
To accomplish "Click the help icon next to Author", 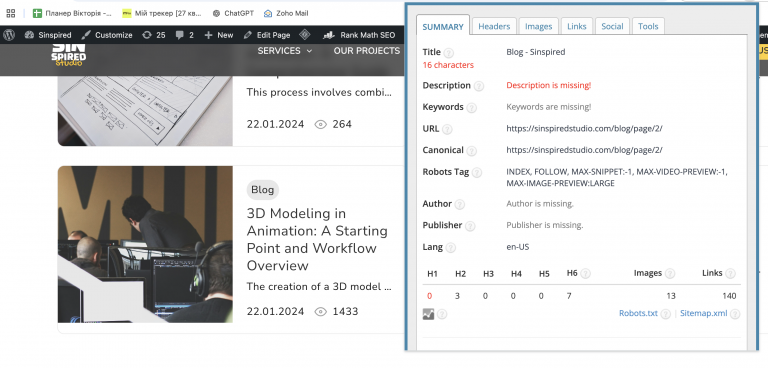I will click(x=459, y=204).
